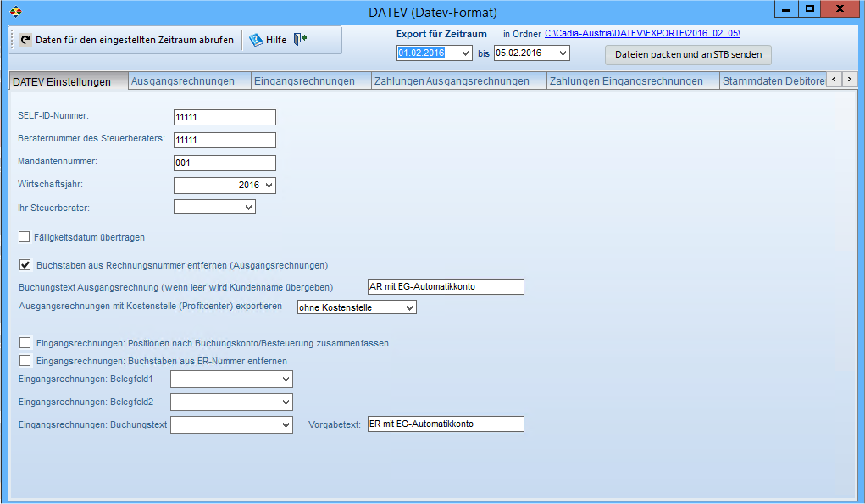Click the Buchungstext Ausgangsrechnung text field

tap(446, 287)
